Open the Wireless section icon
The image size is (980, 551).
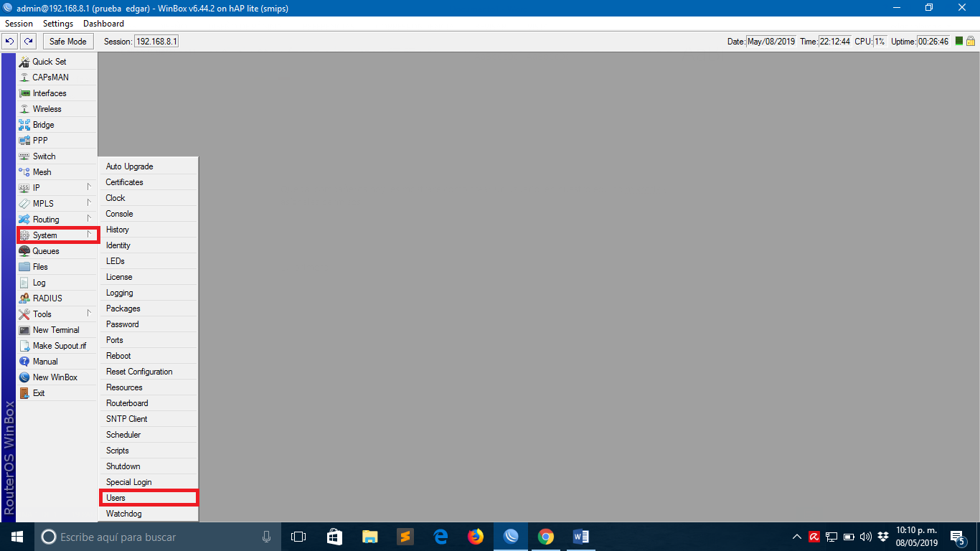24,109
